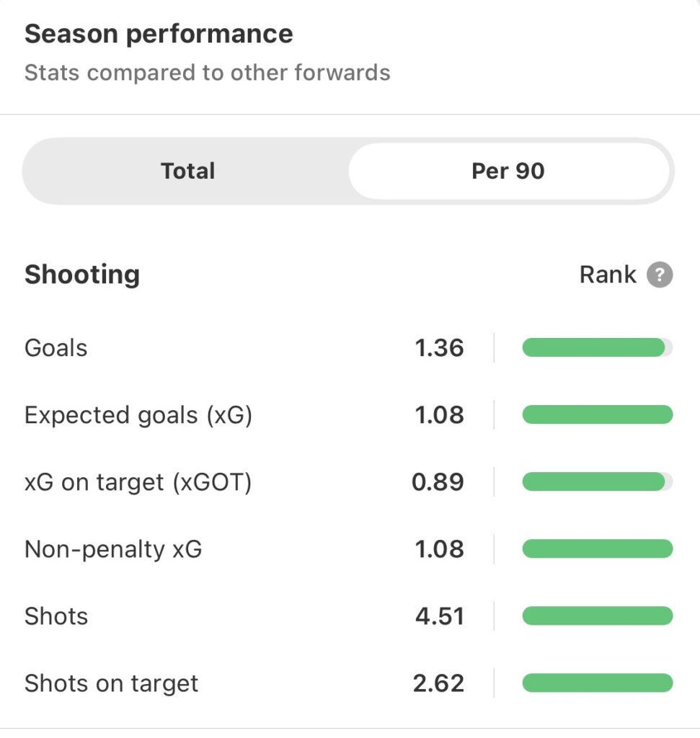This screenshot has height=738, width=700.
Task: Click the Rank help question mark icon
Action: pos(660,275)
